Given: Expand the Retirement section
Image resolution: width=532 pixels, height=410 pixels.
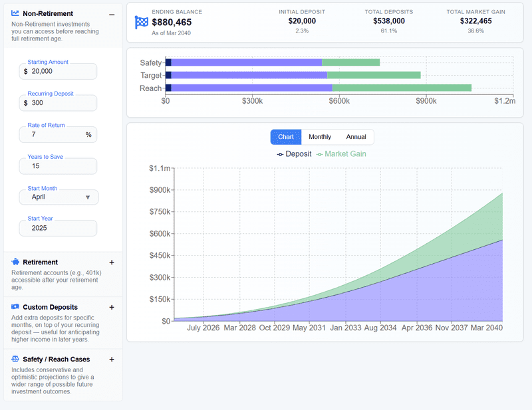Looking at the screenshot, I should coord(112,262).
